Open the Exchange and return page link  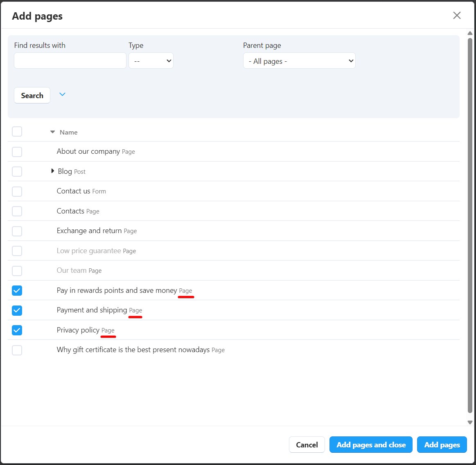(89, 231)
